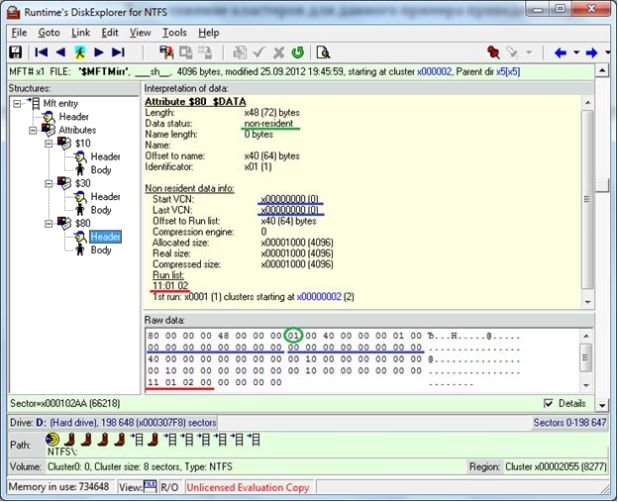Follow the starting cluster x000002 link
This screenshot has width=618, height=502.
(x=434, y=72)
